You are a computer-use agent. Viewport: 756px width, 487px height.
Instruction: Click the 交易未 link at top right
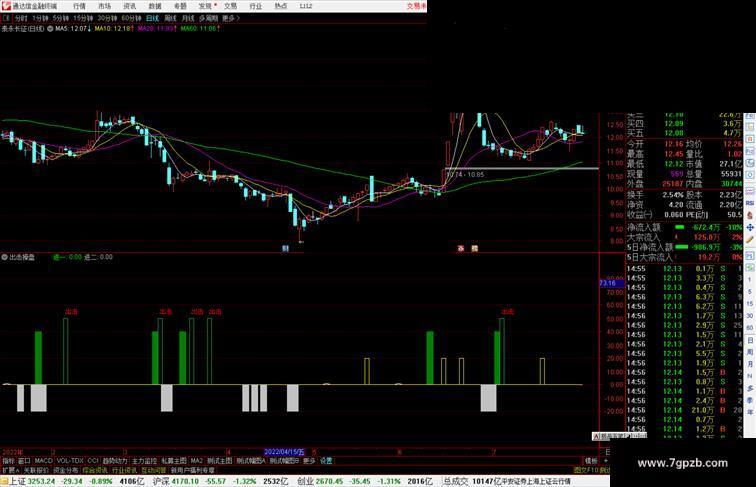tap(417, 6)
